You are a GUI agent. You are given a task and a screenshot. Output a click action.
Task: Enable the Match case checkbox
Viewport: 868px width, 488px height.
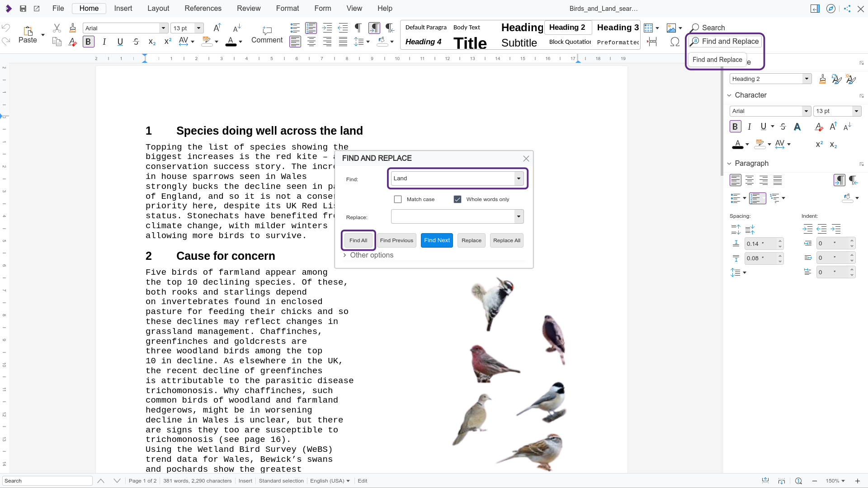pyautogui.click(x=398, y=199)
